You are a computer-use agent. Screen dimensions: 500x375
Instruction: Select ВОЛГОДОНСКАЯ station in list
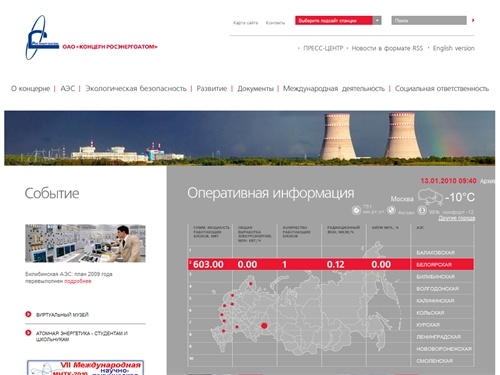[x=437, y=289]
